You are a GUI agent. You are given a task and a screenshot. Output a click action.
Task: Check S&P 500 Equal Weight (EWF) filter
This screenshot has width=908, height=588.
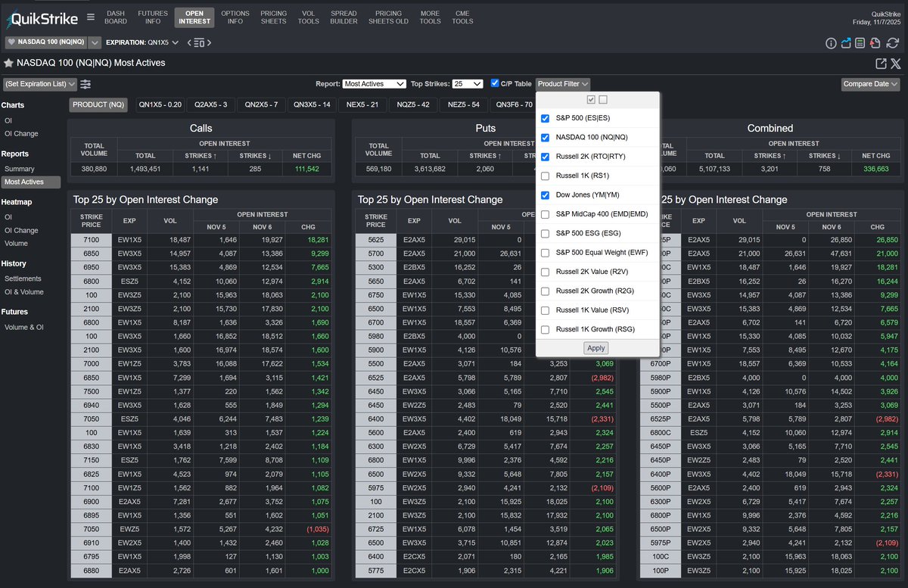[545, 253]
